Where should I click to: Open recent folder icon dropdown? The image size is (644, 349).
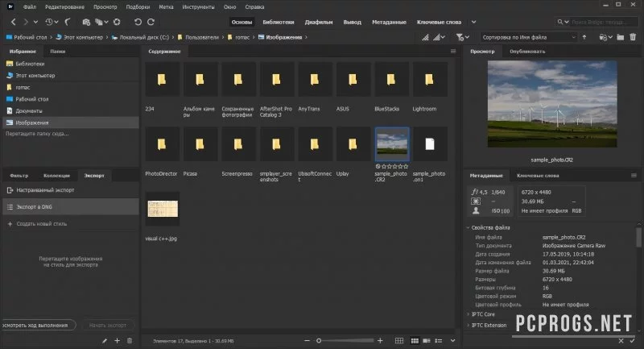606,37
